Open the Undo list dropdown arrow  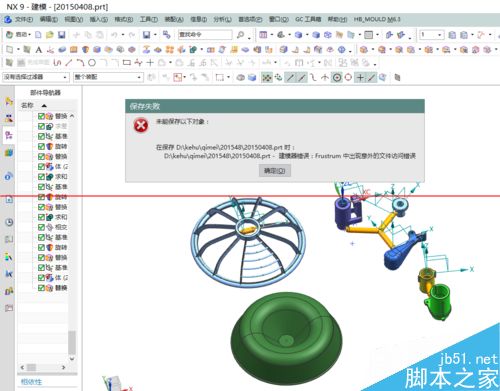(123, 35)
